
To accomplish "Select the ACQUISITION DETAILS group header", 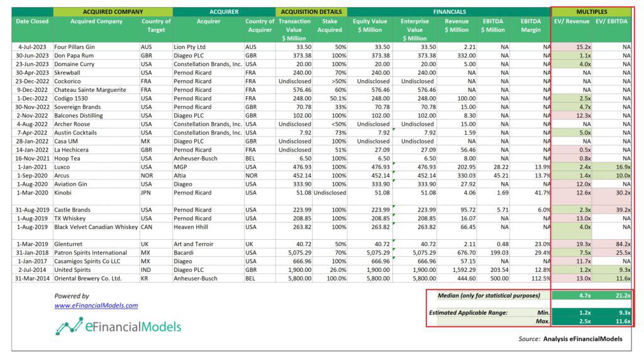I will pos(311,12).
